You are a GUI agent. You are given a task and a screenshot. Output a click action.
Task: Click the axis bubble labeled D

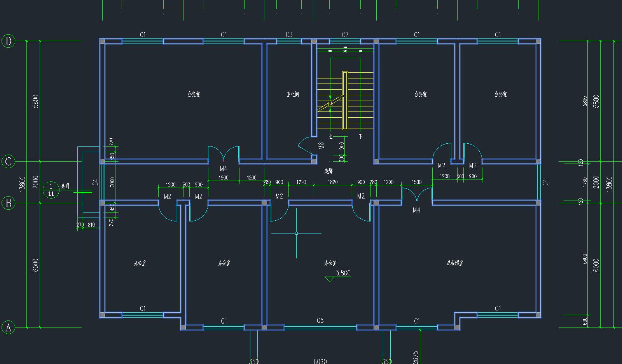coord(8,41)
